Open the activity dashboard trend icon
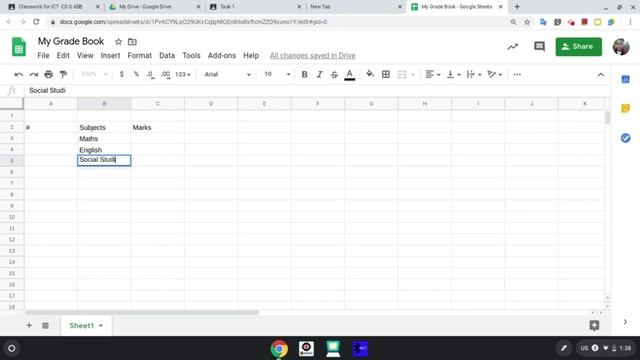 click(x=513, y=47)
